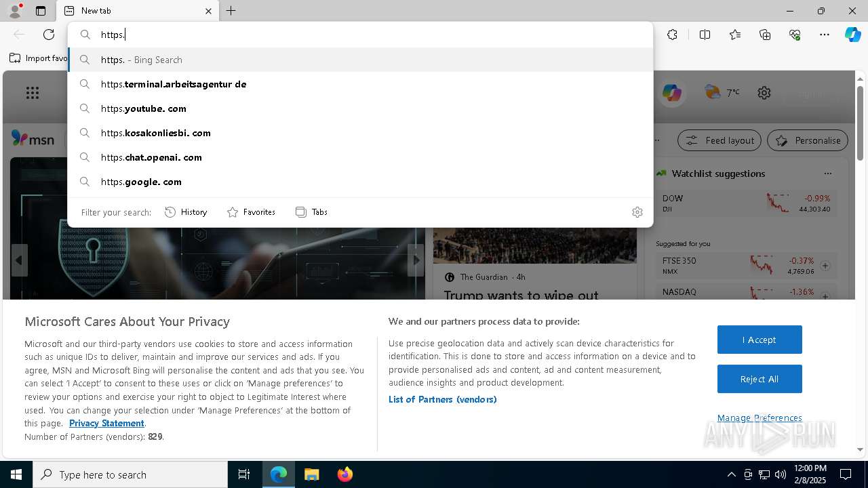Screen dimensions: 868x488
Task: Open a new tab with plus button
Action: (x=231, y=11)
